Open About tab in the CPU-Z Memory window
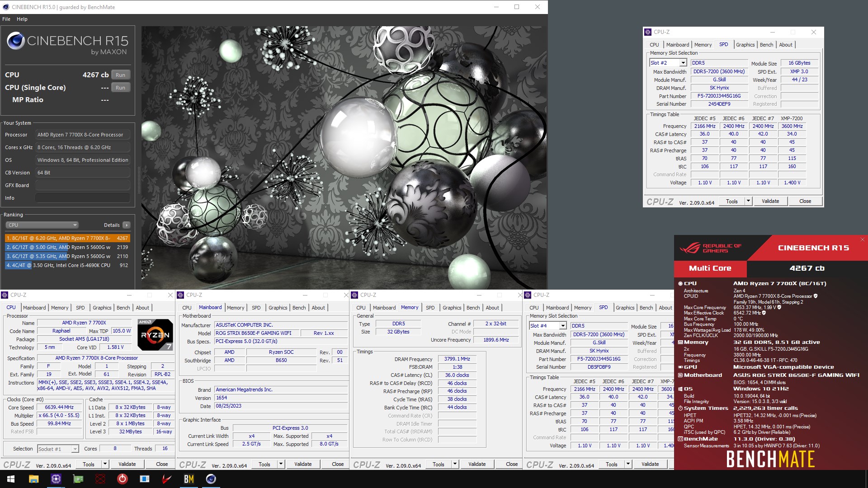The width and height of the screenshot is (868, 488). pos(492,308)
